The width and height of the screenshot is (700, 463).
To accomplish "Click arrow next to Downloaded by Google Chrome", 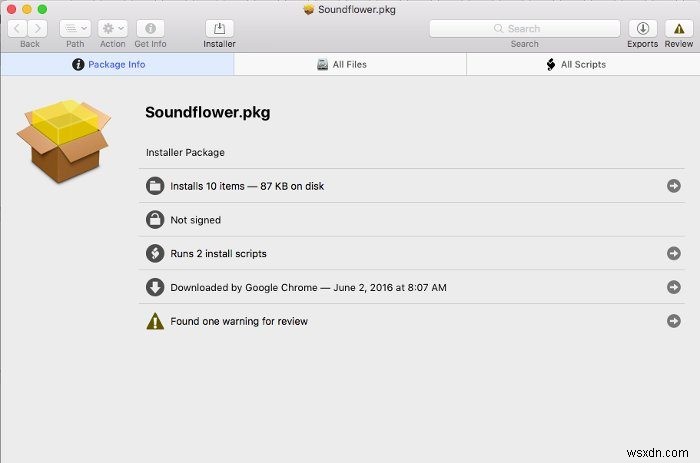I will 674,288.
